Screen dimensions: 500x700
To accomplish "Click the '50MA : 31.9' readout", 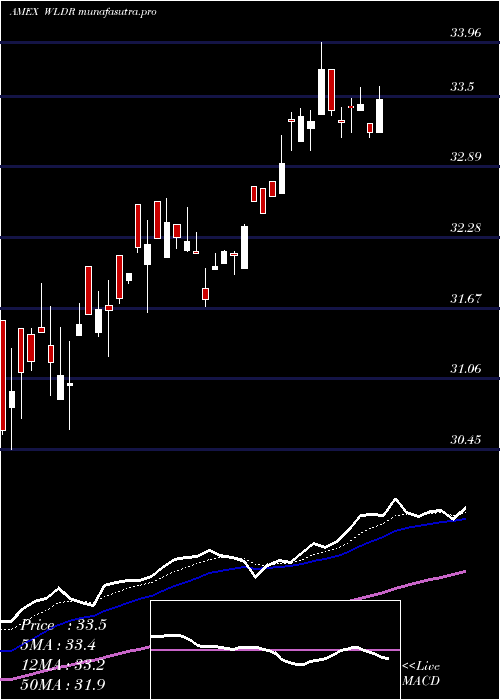I will 63,684.
